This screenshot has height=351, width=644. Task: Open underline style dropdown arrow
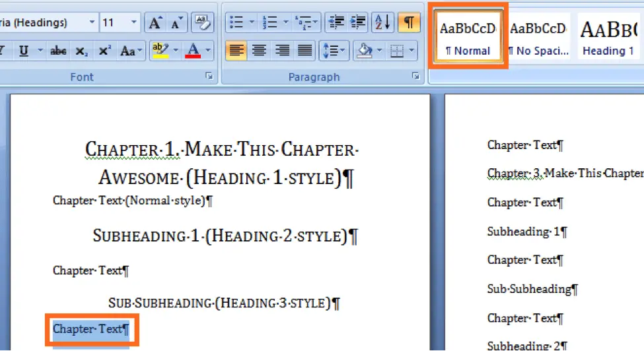point(40,50)
